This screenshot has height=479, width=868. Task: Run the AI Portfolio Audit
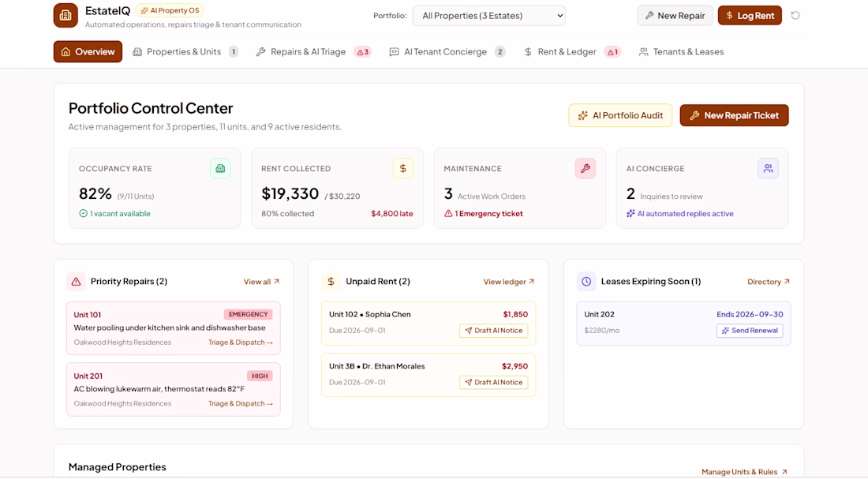click(620, 115)
